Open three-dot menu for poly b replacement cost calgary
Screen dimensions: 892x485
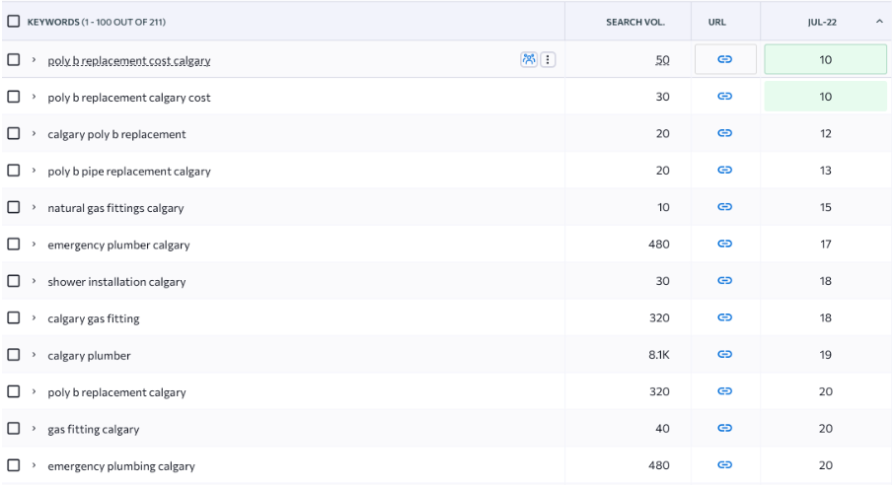point(548,60)
